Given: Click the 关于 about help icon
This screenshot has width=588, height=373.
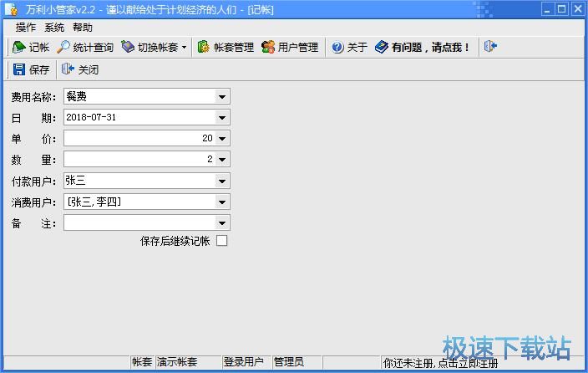Looking at the screenshot, I should pos(337,47).
